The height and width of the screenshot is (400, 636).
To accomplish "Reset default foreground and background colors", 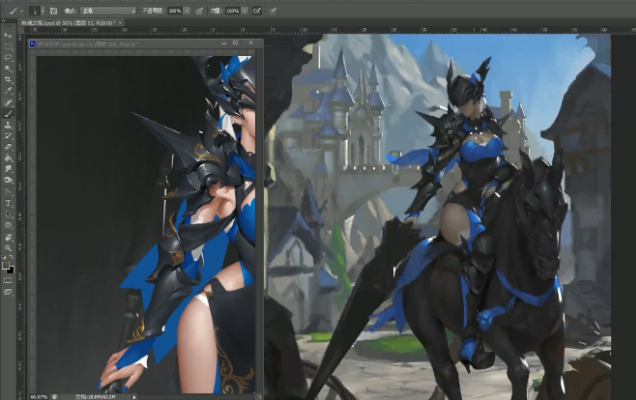I will pos(4,257).
